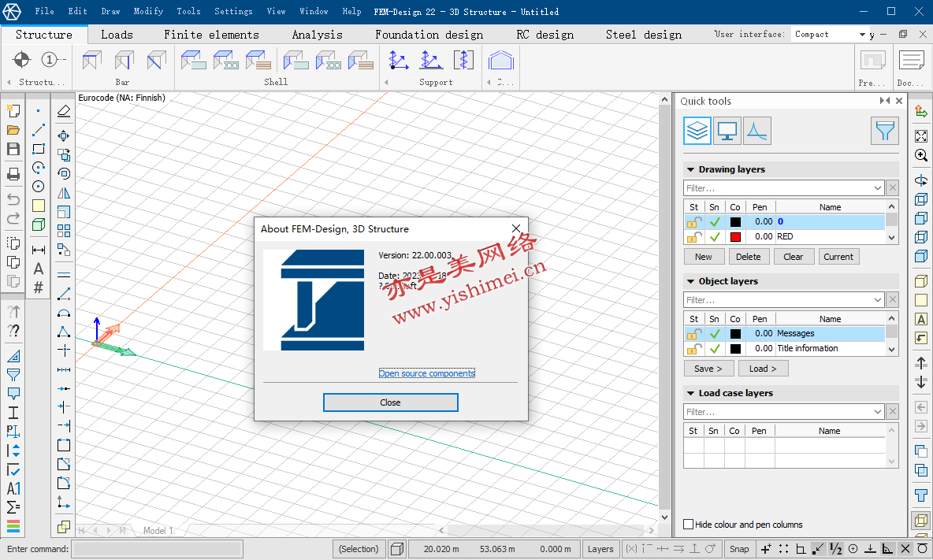Switch to the Steel design tab
The height and width of the screenshot is (560, 933).
[644, 35]
